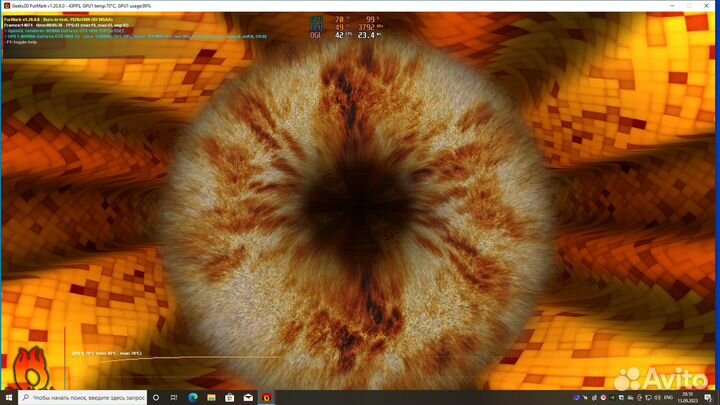Open the volume speaker tray icon
Image resolution: width=720 pixels, height=405 pixels.
[x=657, y=398]
